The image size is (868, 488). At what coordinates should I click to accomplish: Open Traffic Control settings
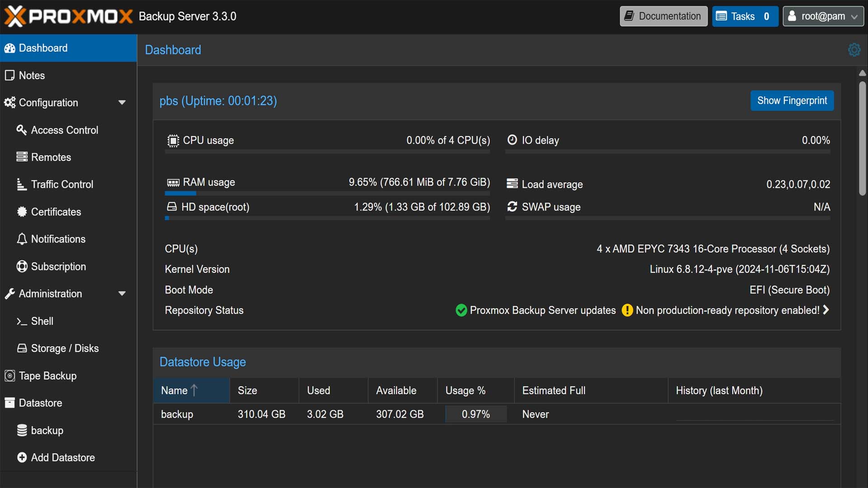coord(68,184)
